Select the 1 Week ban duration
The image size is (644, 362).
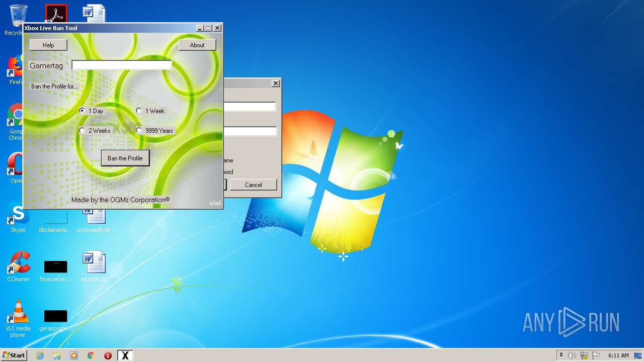point(150,111)
